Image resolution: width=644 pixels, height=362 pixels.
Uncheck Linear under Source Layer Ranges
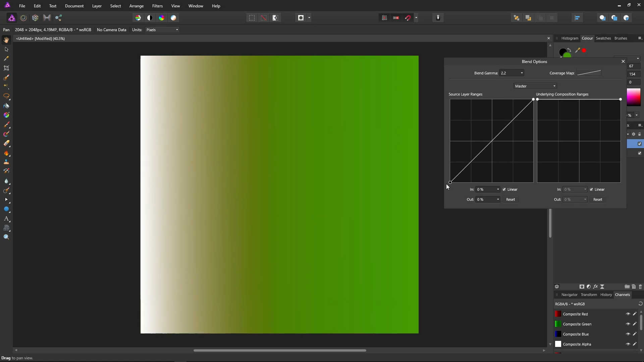pyautogui.click(x=504, y=189)
